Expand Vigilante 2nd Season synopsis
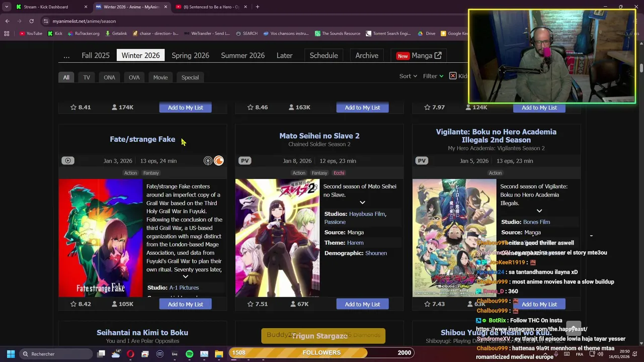Image resolution: width=644 pixels, height=362 pixels. 539,211
